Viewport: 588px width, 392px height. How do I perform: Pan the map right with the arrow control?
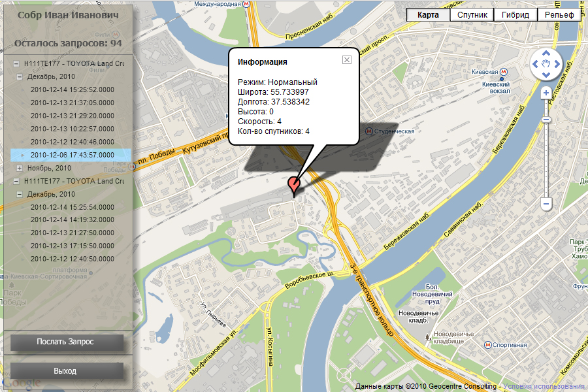[x=557, y=64]
